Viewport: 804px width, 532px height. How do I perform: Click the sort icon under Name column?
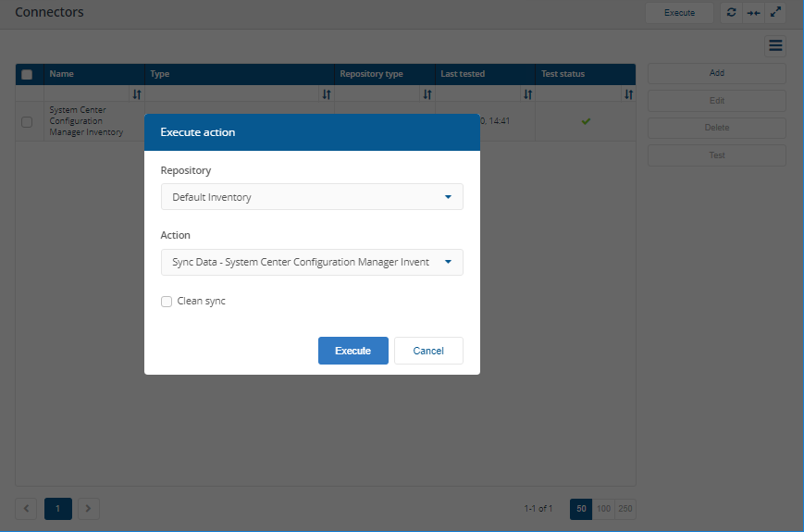coord(137,94)
